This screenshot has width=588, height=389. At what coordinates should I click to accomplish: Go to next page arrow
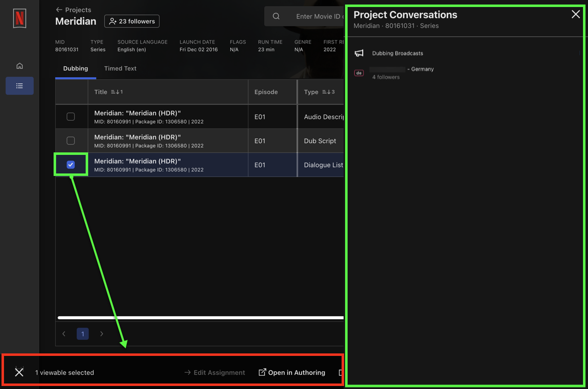[102, 334]
